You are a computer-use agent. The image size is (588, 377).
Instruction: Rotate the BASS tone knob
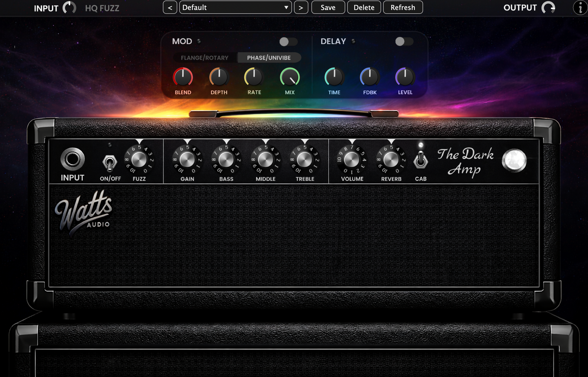226,161
